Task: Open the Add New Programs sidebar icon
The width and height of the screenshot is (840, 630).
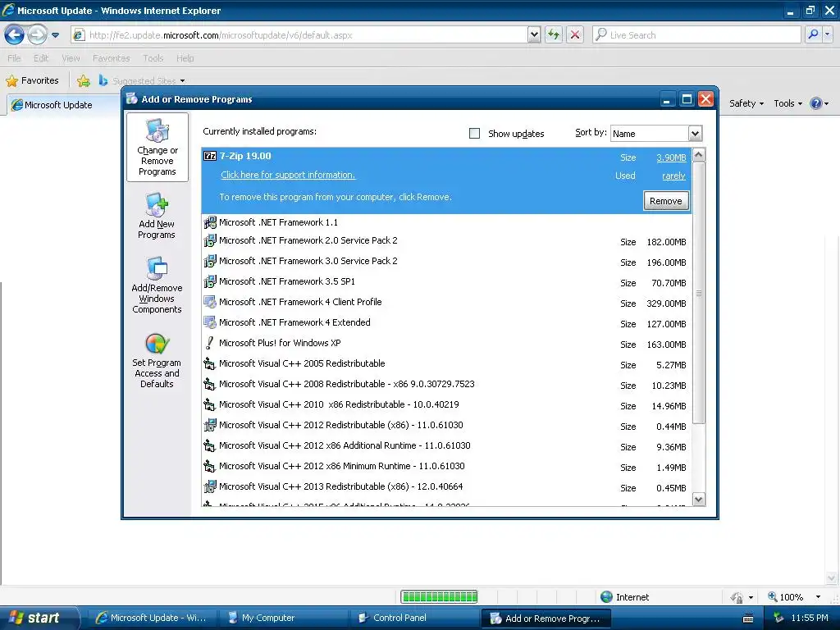Action: tap(157, 216)
